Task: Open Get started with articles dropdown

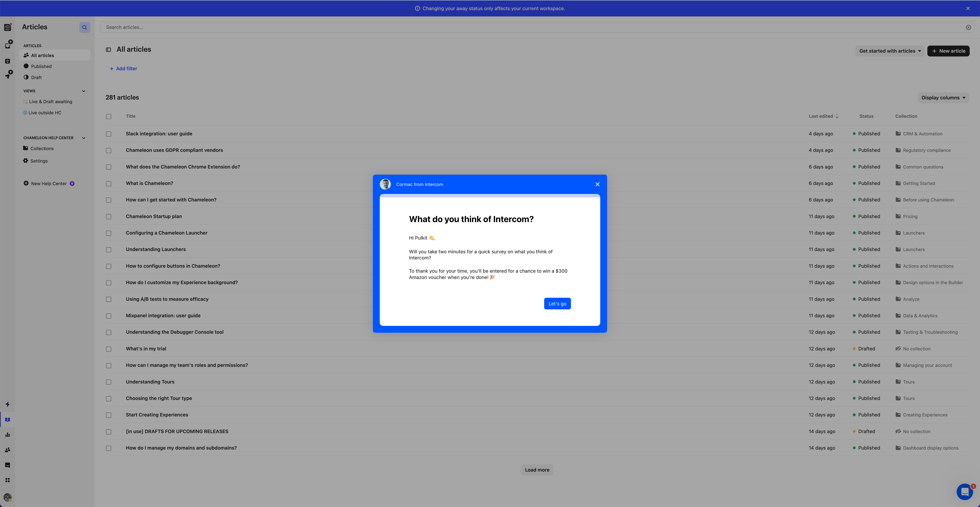Action: [889, 51]
